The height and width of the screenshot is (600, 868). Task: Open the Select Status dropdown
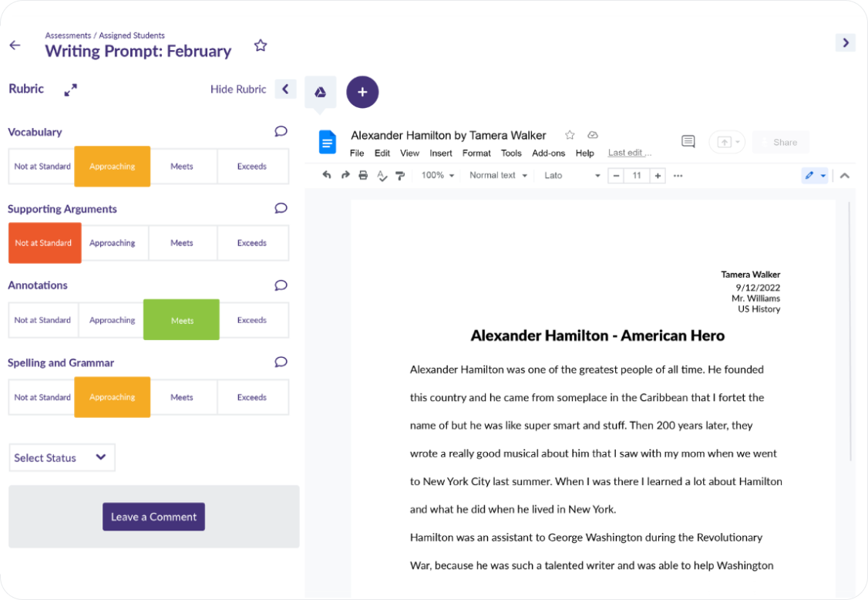(x=62, y=458)
